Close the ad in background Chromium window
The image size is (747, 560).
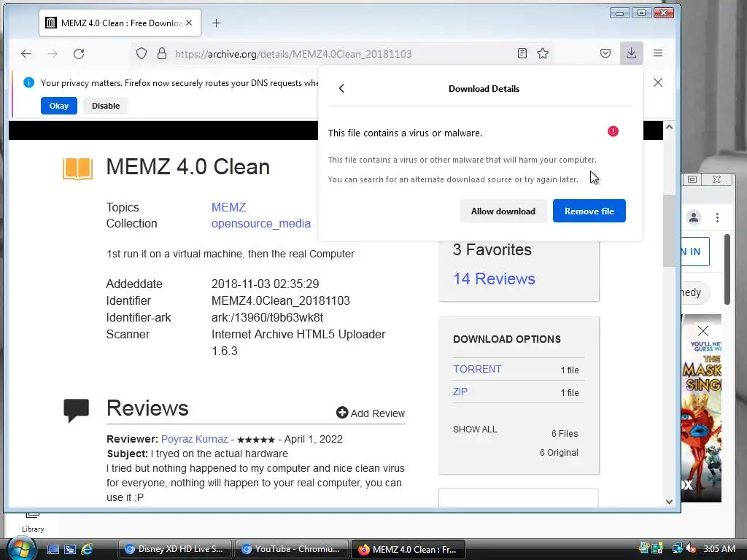point(703,330)
